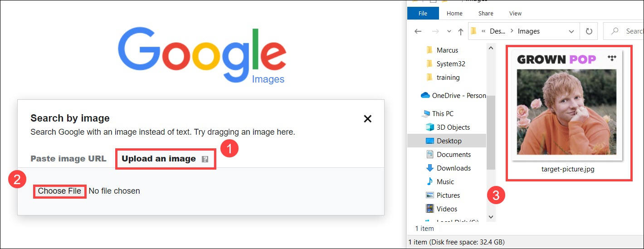The height and width of the screenshot is (249, 644).
Task: Go back in File Explorer
Action: click(418, 31)
